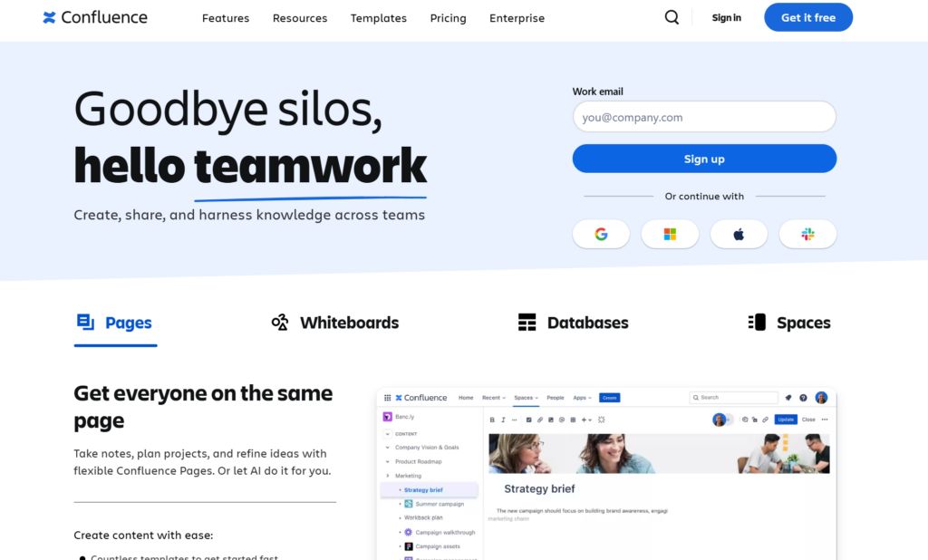Open the Spaces dropdown in the preview nav
The width and height of the screenshot is (928, 560).
527,398
